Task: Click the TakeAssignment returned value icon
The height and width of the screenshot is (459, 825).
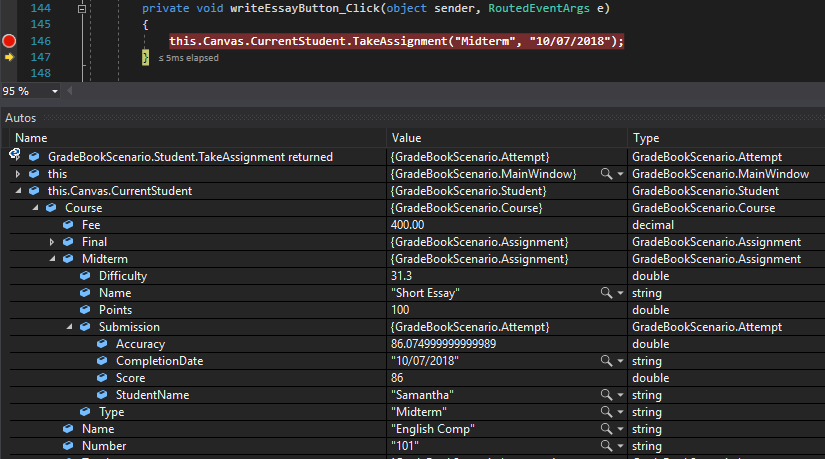Action: pos(34,157)
